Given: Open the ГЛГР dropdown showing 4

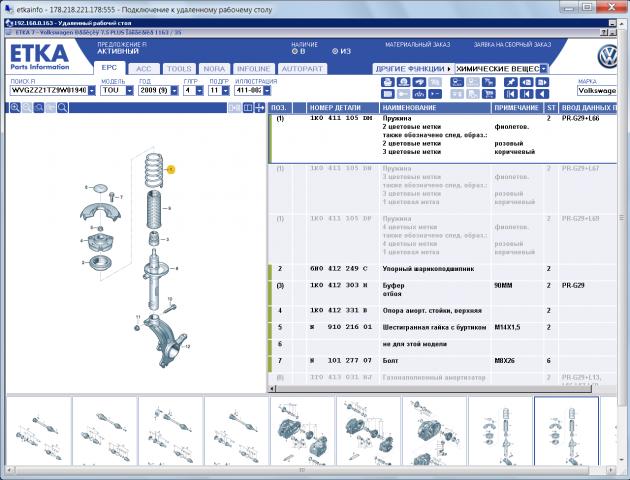Looking at the screenshot, I should pyautogui.click(x=200, y=90).
